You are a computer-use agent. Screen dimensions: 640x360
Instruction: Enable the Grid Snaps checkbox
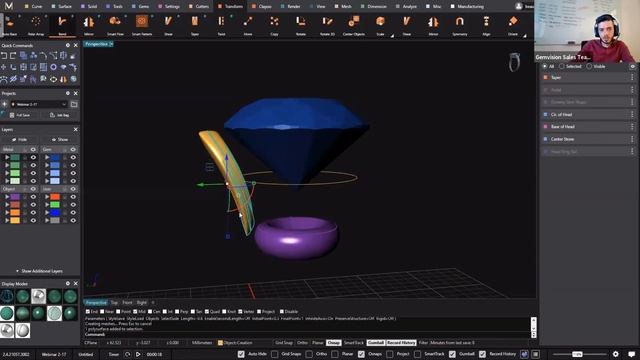pyautogui.click(x=275, y=354)
